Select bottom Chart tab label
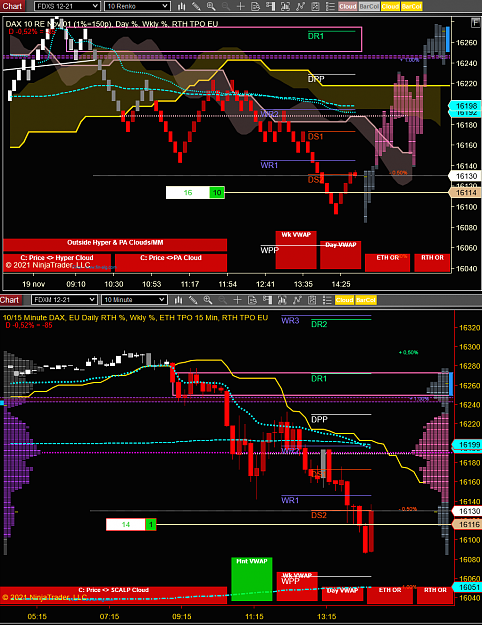Viewport: 482px width, 625px height. (10, 300)
